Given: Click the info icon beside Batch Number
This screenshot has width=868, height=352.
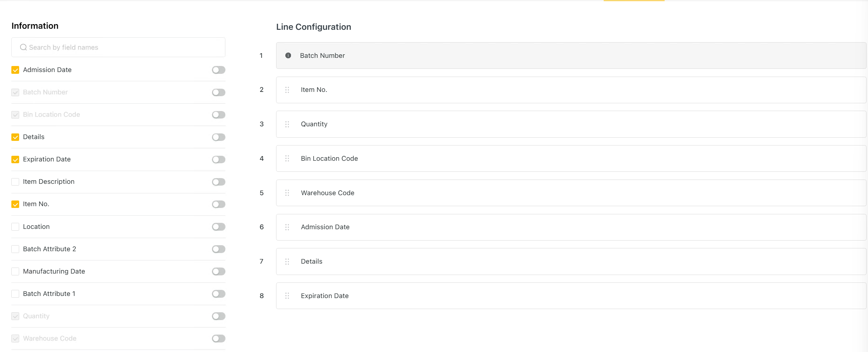Looking at the screenshot, I should [x=288, y=55].
